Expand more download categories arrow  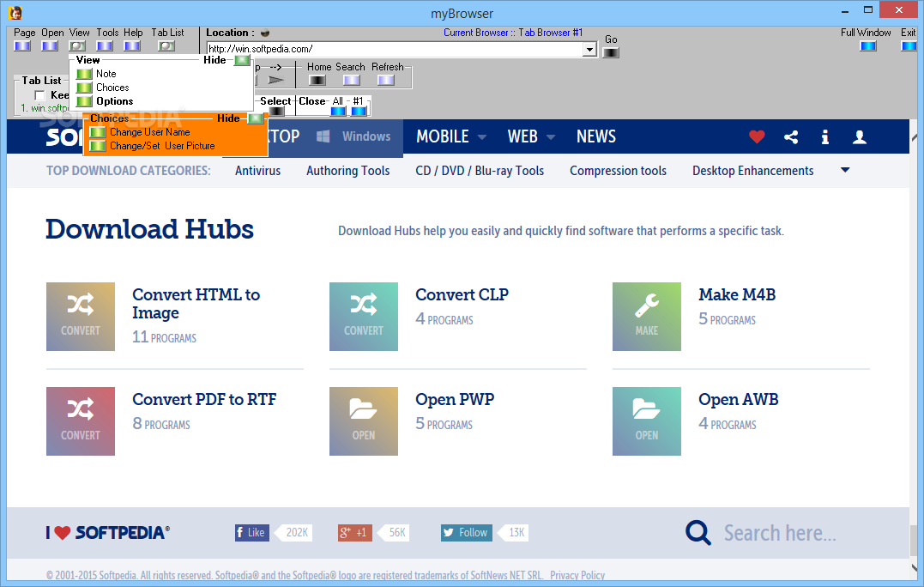845,170
